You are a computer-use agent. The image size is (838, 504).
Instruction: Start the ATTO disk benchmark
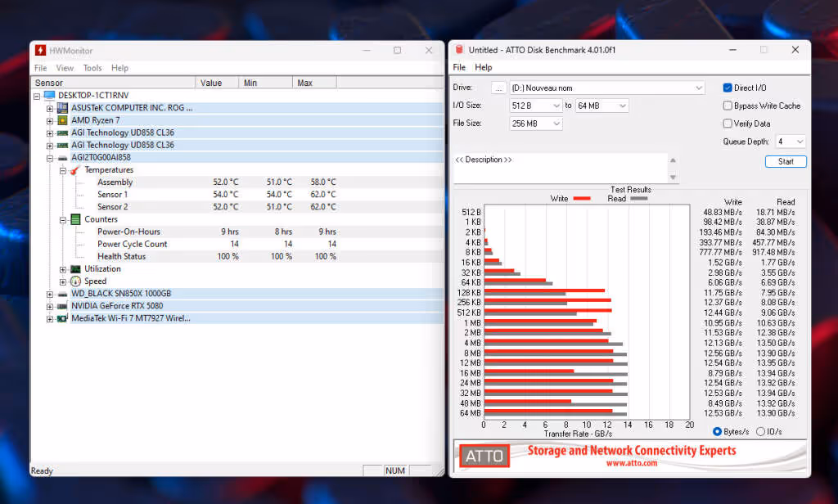(786, 161)
